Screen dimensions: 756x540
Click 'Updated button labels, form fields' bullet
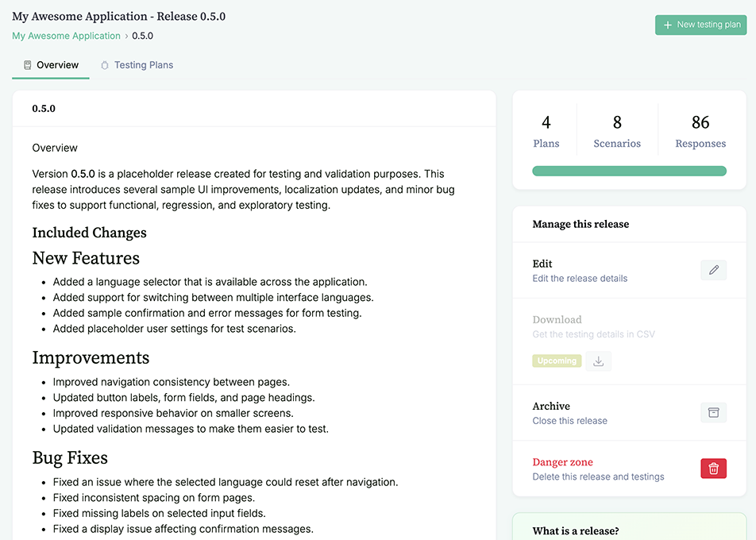tap(183, 397)
